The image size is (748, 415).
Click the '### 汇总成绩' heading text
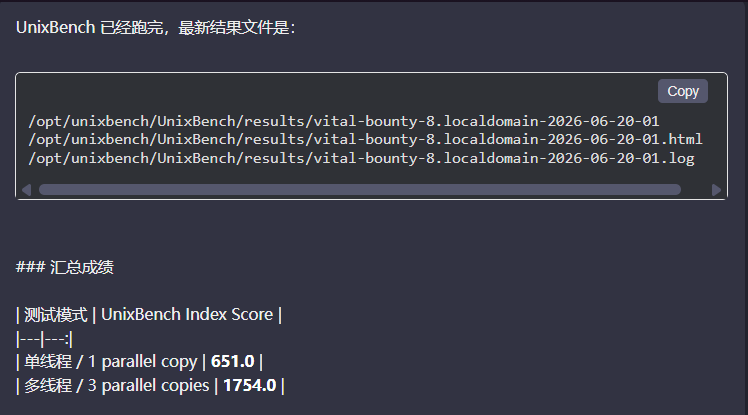pos(65,267)
